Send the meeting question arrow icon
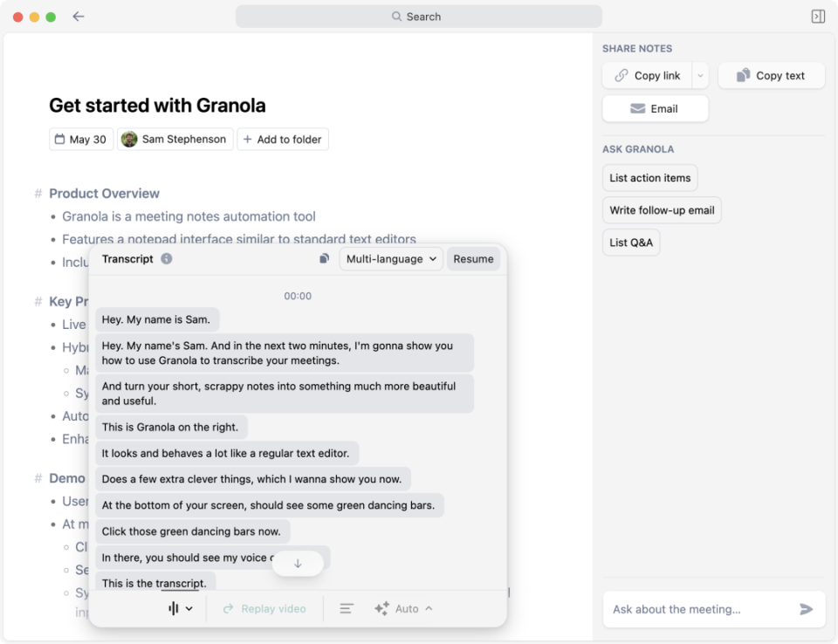The image size is (838, 644). point(806,609)
